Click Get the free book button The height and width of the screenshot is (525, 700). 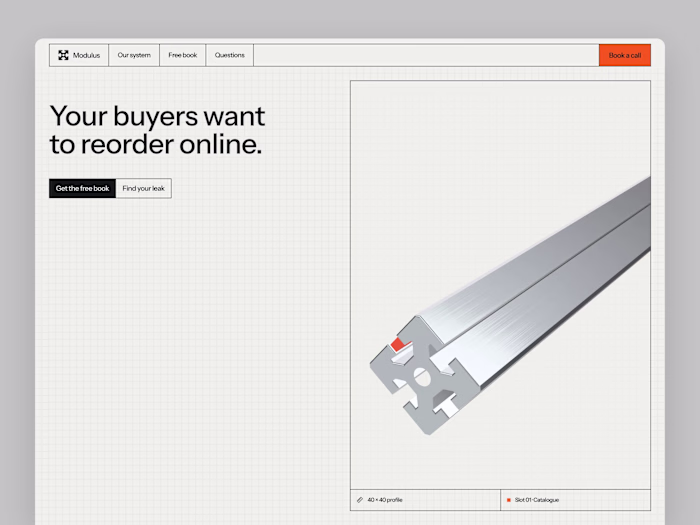click(x=83, y=188)
